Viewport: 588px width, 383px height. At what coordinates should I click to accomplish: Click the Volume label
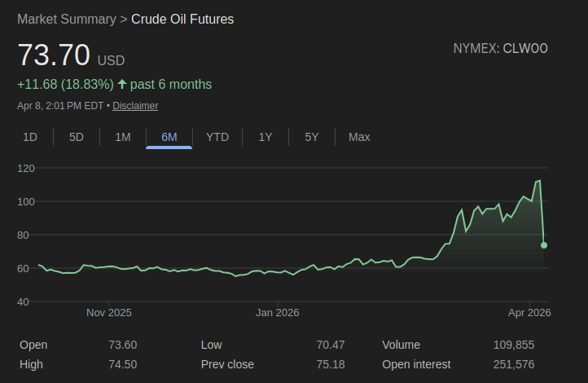point(401,345)
